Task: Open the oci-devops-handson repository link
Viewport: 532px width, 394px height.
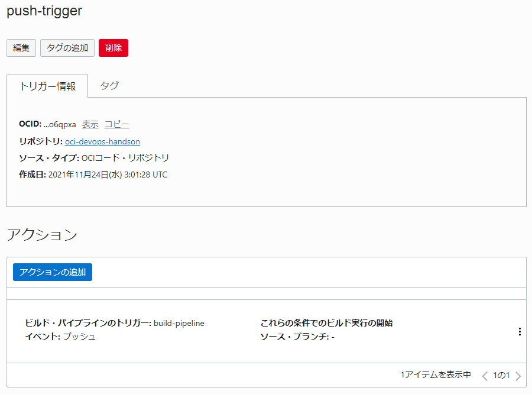Action: [x=102, y=141]
